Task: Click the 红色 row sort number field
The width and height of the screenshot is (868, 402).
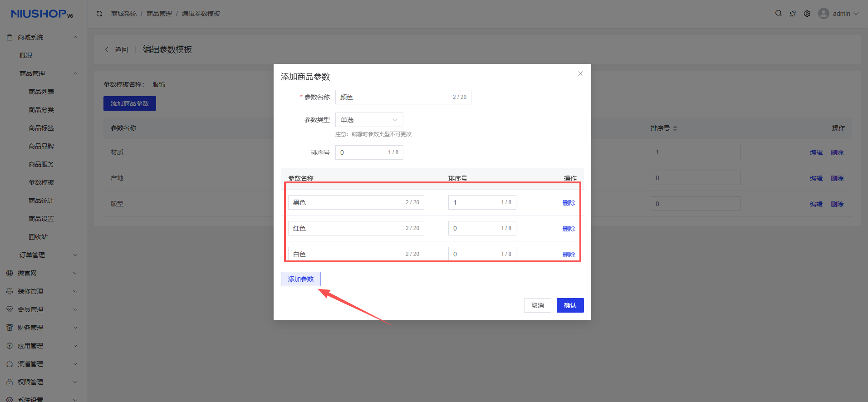Action: point(482,228)
